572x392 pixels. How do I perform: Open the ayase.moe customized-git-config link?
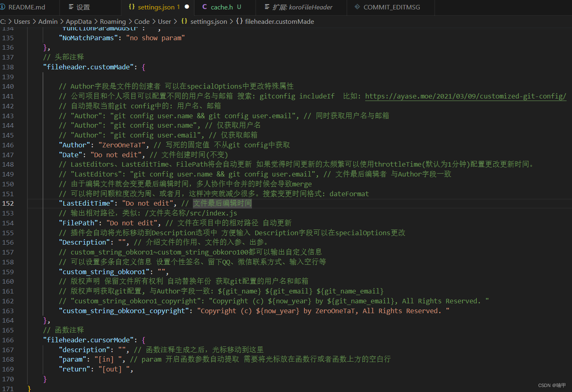(x=466, y=96)
